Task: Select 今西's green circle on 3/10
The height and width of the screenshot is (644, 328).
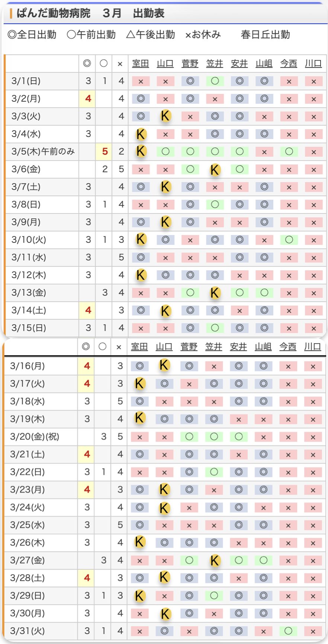Action: [x=289, y=240]
